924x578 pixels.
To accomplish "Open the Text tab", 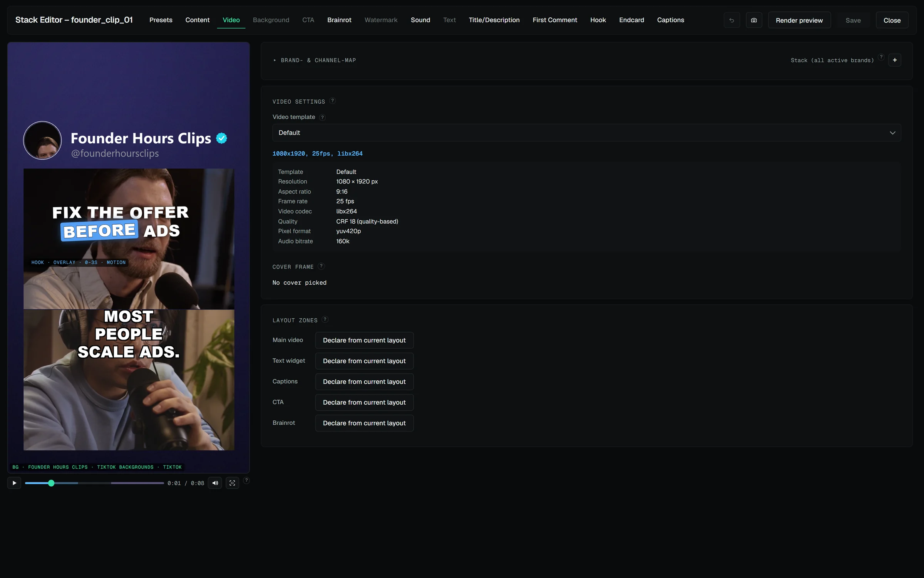I will tap(449, 20).
